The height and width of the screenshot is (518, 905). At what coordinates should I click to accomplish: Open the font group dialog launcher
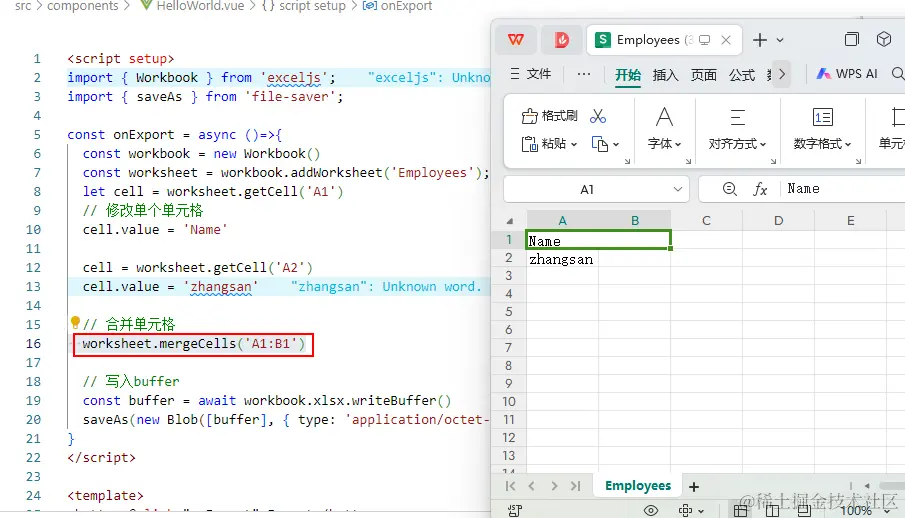click(x=689, y=161)
